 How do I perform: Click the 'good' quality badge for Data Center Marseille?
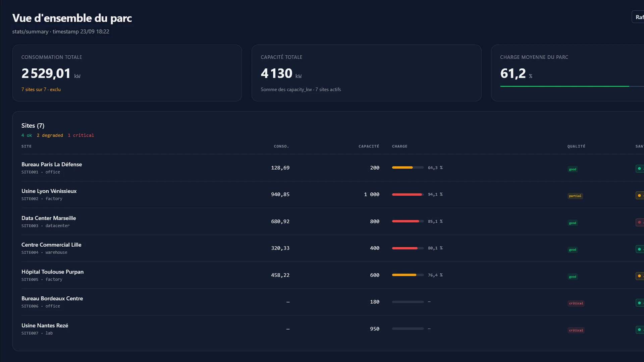[573, 223]
